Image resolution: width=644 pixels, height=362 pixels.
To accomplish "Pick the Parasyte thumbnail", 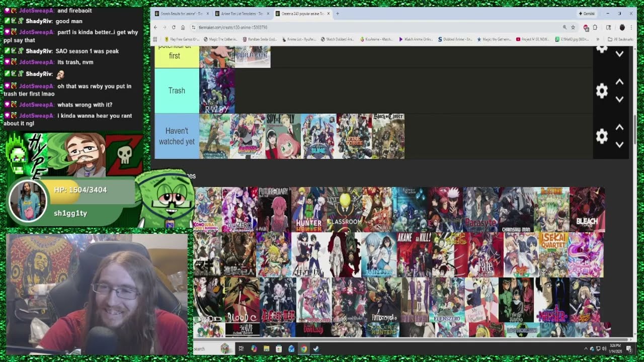I will 480,210.
